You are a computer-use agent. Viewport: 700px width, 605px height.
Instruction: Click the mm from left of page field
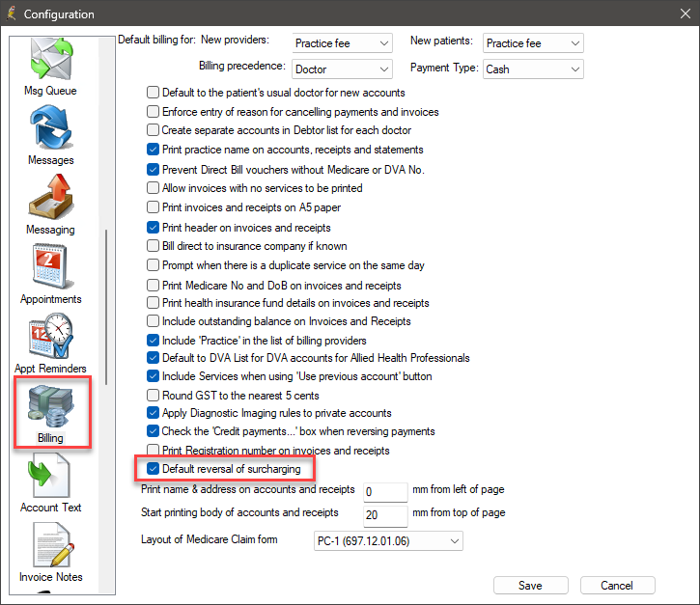click(x=386, y=492)
